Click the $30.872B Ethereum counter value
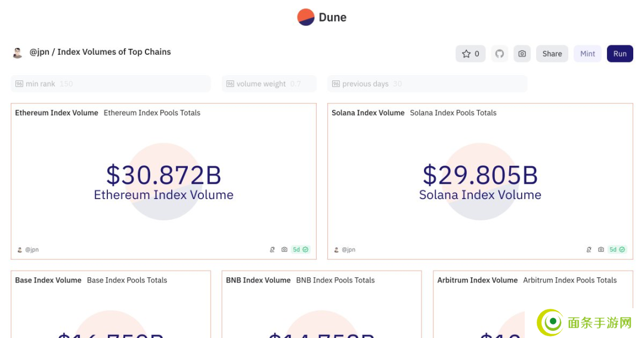Viewport: 644px width, 338px height. (x=164, y=175)
